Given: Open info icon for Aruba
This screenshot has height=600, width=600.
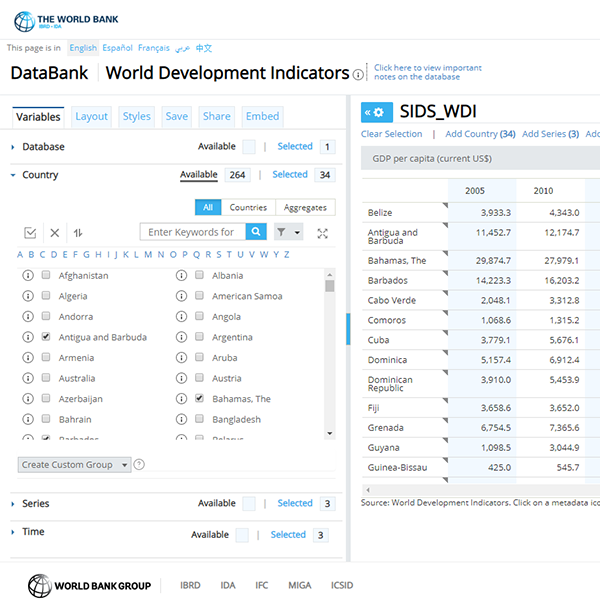Looking at the screenshot, I should (x=181, y=358).
